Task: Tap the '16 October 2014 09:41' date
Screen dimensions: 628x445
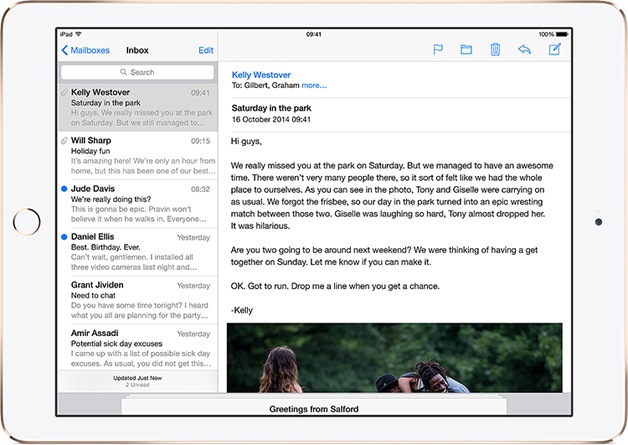Action: [271, 119]
